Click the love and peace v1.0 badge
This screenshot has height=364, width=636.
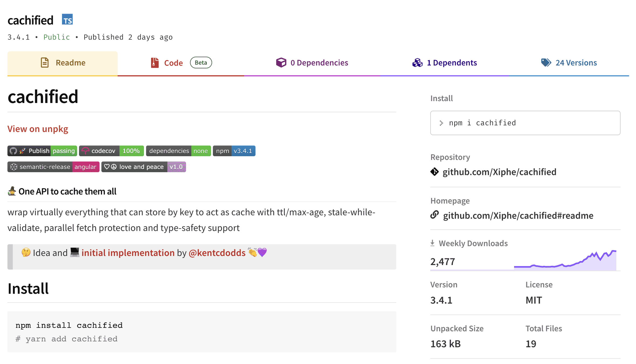[143, 167]
